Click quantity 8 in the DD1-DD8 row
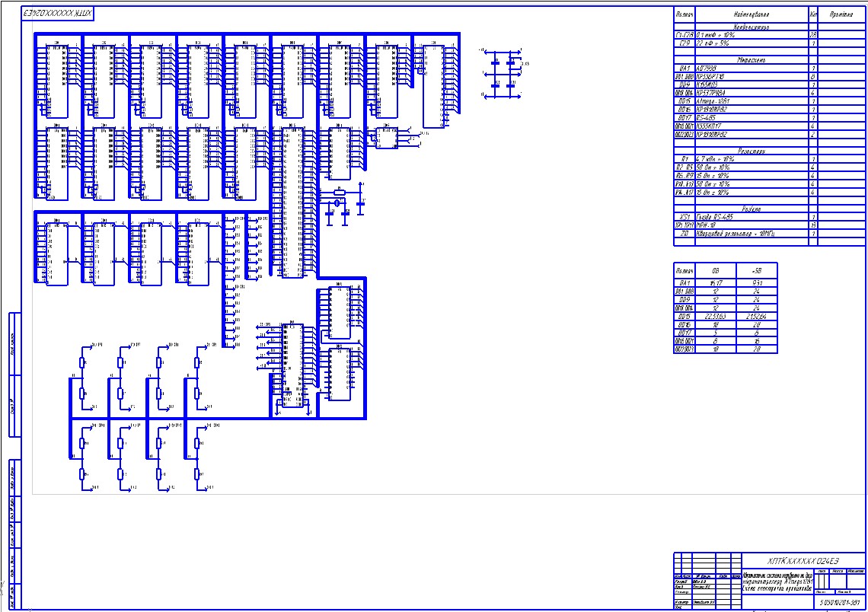Screen dimensions: 868x612 [x=812, y=76]
